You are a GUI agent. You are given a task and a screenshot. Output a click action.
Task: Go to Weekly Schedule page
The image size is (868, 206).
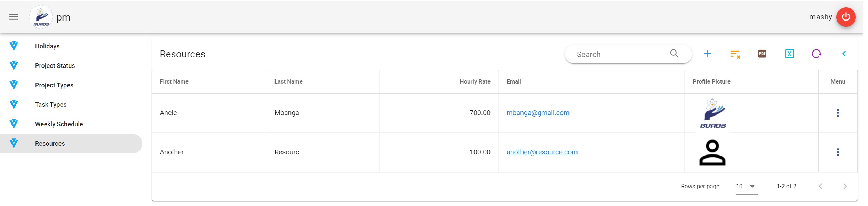coord(59,124)
